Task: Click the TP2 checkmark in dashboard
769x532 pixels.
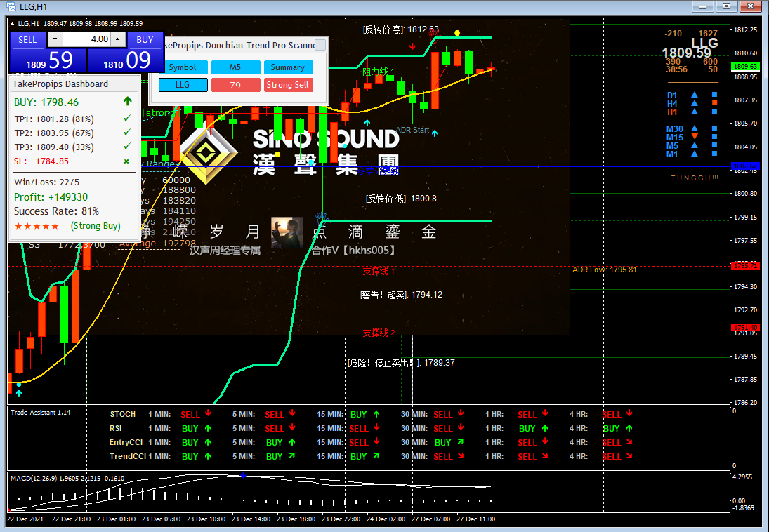Action: [x=127, y=133]
